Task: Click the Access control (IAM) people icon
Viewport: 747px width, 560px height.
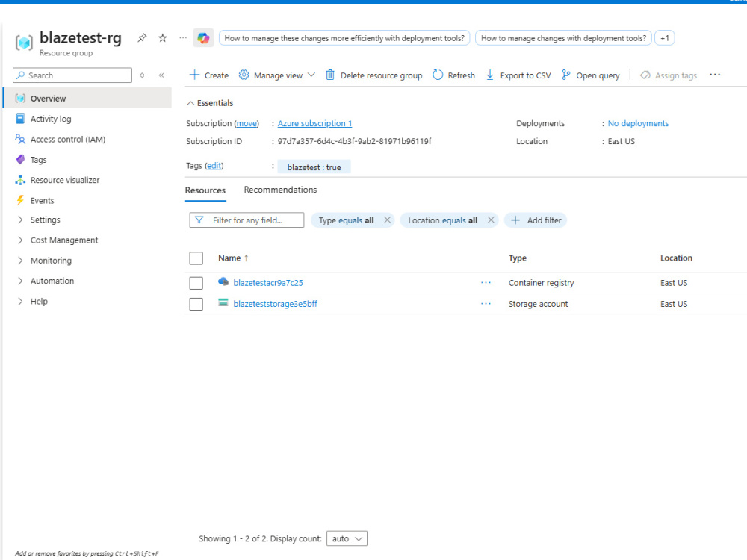Action: coord(20,139)
